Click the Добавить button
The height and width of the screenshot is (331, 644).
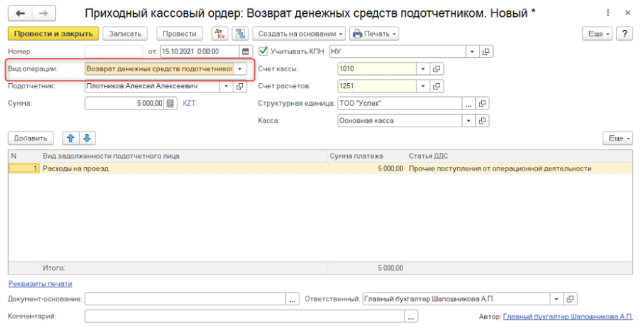(x=31, y=138)
